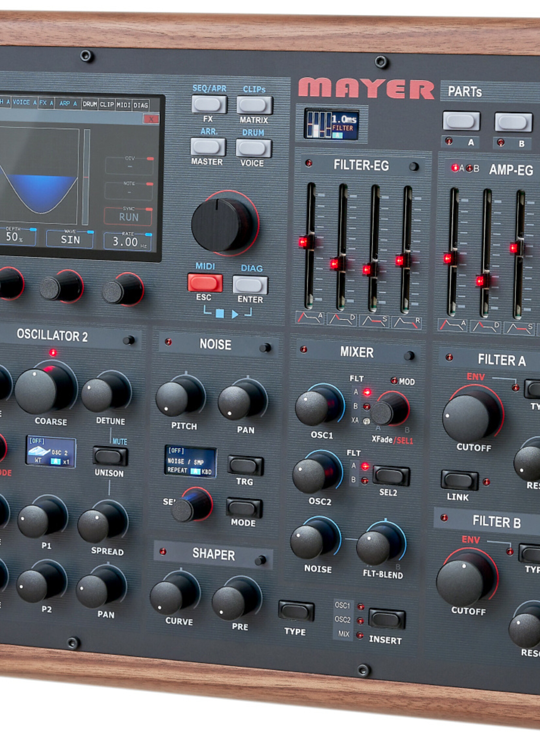Click the round button beside MIXER title
The width and height of the screenshot is (540, 756).
409,356
